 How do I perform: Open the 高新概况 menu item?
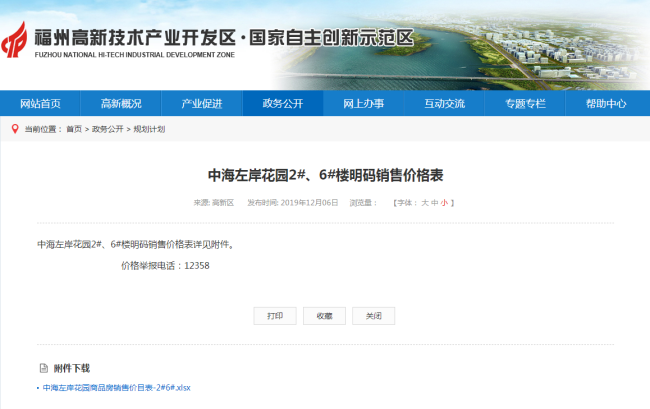pos(121,103)
